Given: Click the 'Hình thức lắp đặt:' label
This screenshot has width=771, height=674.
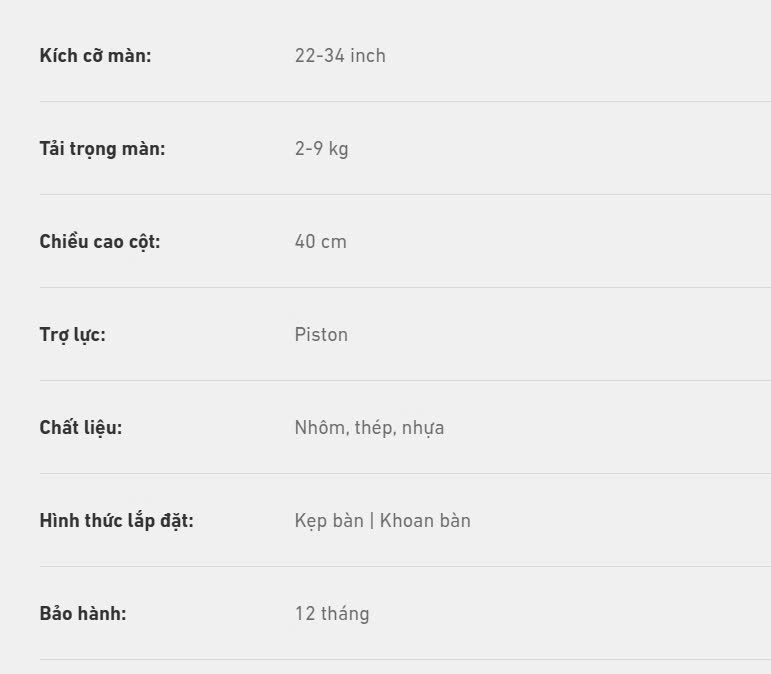Looking at the screenshot, I should tap(117, 521).
